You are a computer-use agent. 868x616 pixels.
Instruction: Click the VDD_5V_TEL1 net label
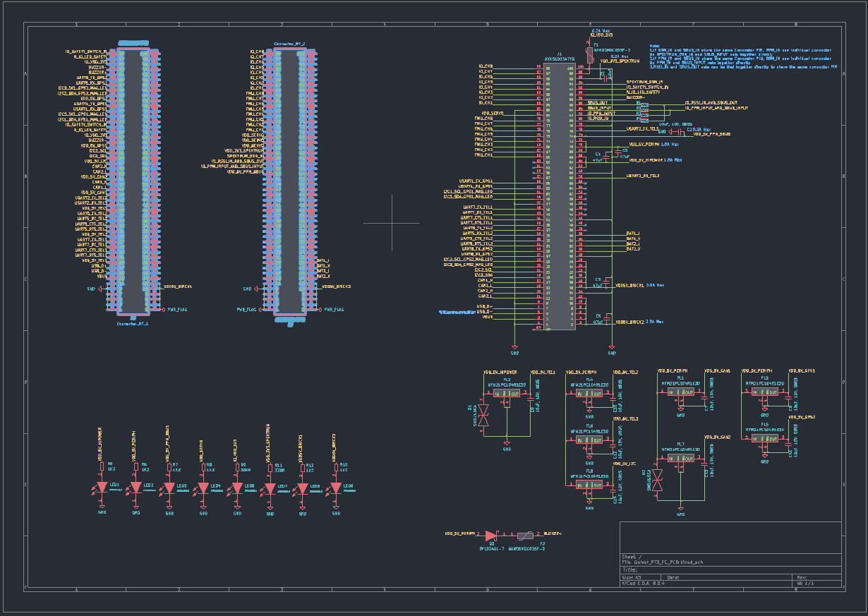click(543, 372)
